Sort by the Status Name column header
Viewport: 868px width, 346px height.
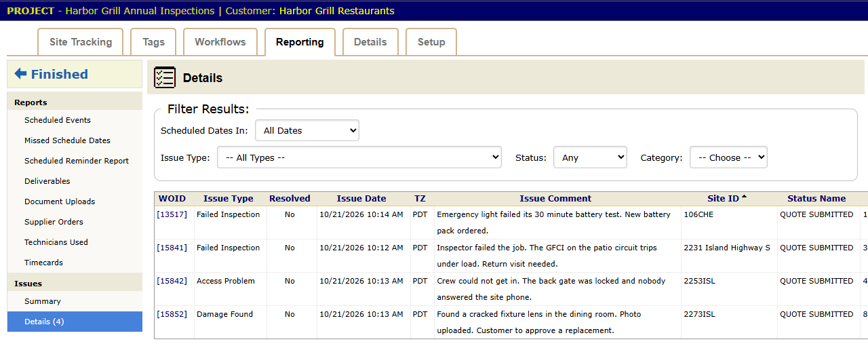[x=816, y=199]
